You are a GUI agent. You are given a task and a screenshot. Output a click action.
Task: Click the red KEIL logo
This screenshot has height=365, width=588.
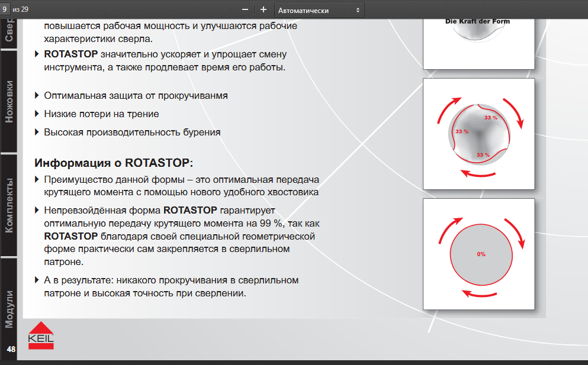[x=41, y=335]
